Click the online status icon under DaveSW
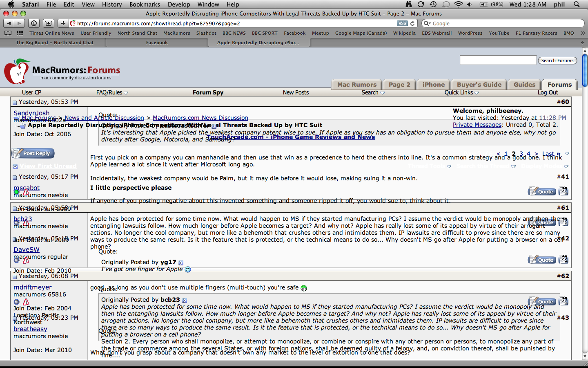This screenshot has width=588, height=368. click(x=16, y=260)
